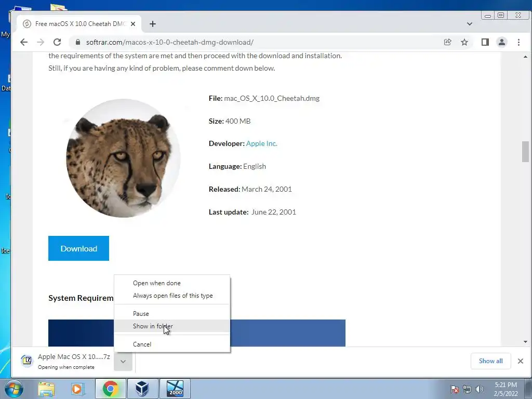Screen dimensions: 532x399
Task: Open a new browser tab
Action: [153, 24]
